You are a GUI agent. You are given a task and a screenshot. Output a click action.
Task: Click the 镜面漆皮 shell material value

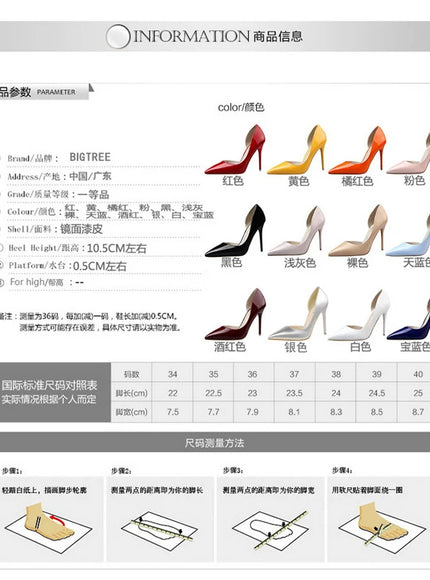(x=81, y=229)
